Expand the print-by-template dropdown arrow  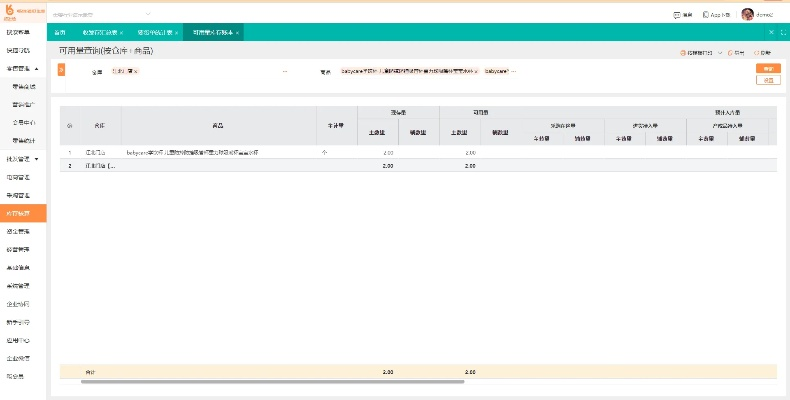click(720, 51)
